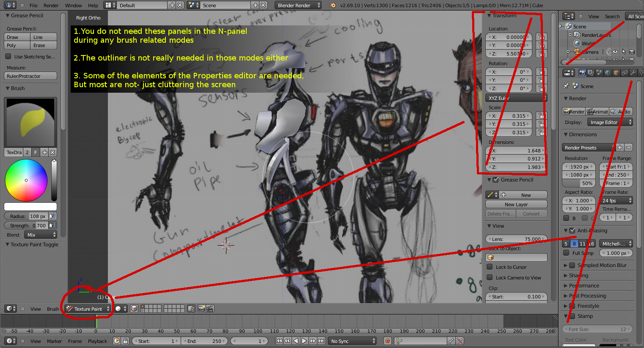
Task: Click the Render image button in Properties
Action: [574, 111]
